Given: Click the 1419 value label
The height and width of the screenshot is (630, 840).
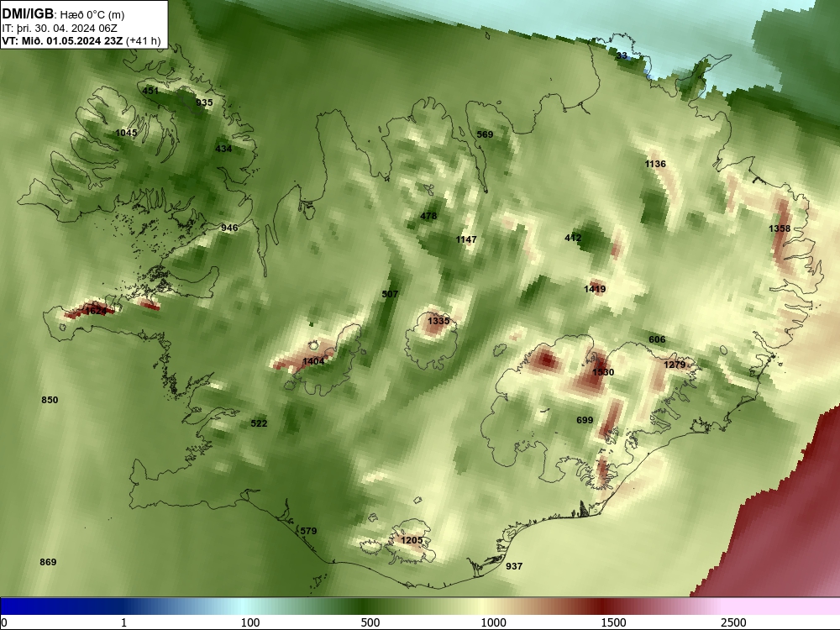Looking at the screenshot, I should click(595, 289).
